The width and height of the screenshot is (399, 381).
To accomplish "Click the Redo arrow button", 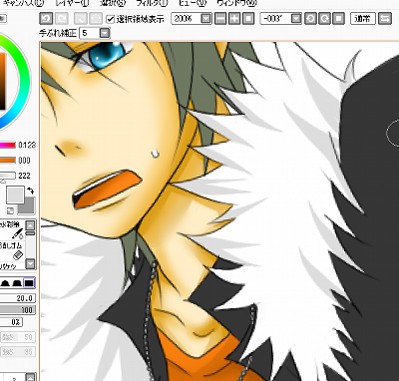I will (61, 18).
